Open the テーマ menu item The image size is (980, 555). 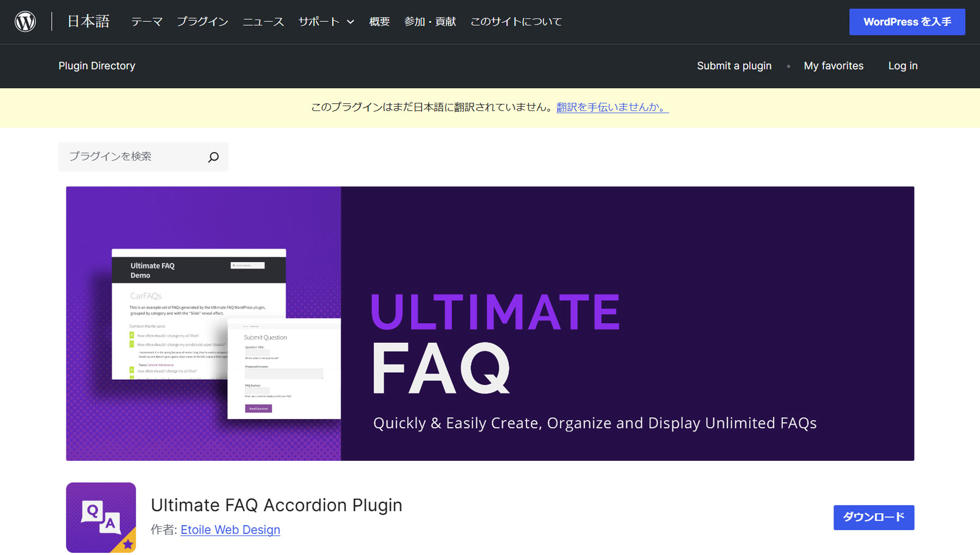pyautogui.click(x=146, y=22)
